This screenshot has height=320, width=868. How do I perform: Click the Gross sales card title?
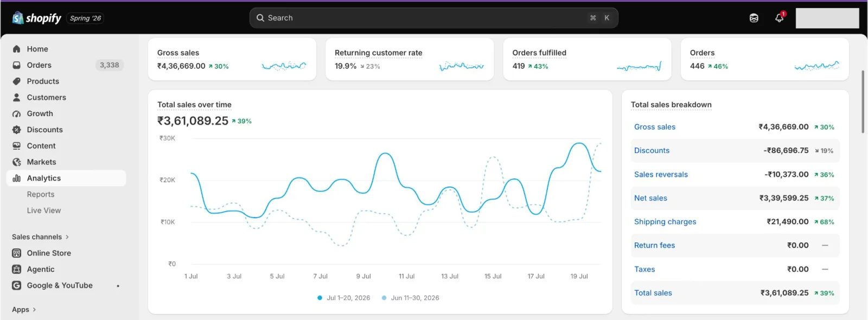tap(178, 53)
